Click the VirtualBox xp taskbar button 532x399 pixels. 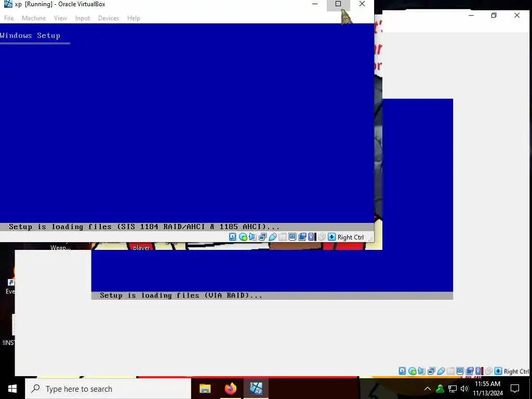coord(256,389)
